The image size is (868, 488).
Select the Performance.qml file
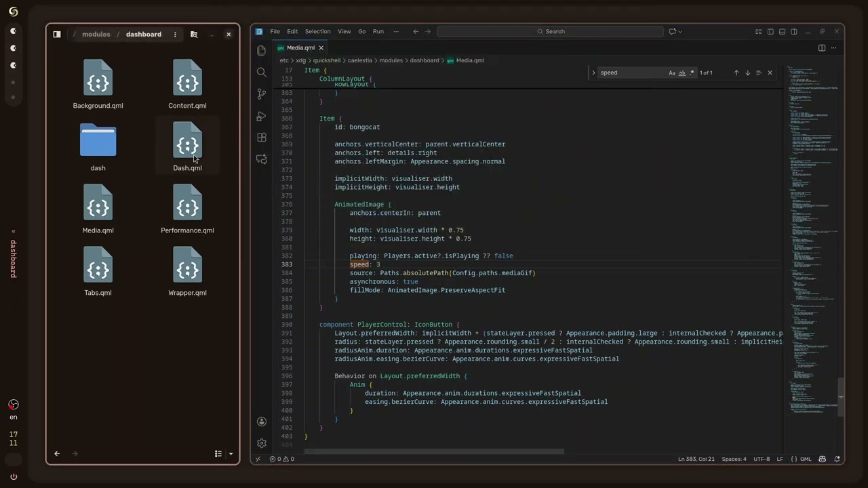187,209
